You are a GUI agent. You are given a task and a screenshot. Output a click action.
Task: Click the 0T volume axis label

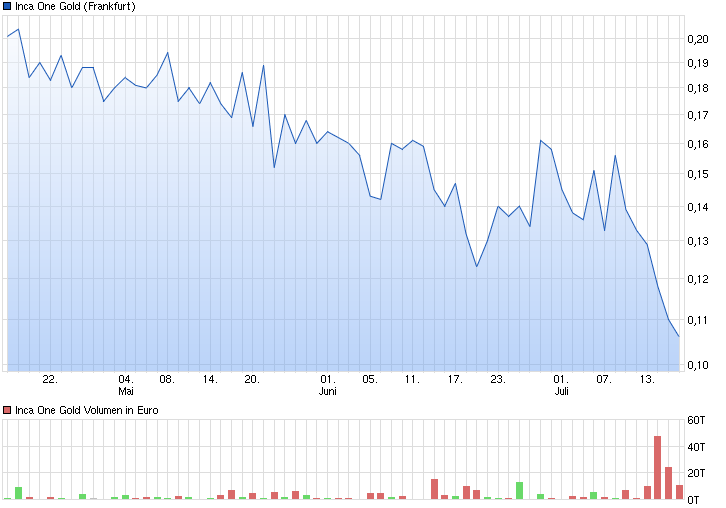pyautogui.click(x=694, y=500)
